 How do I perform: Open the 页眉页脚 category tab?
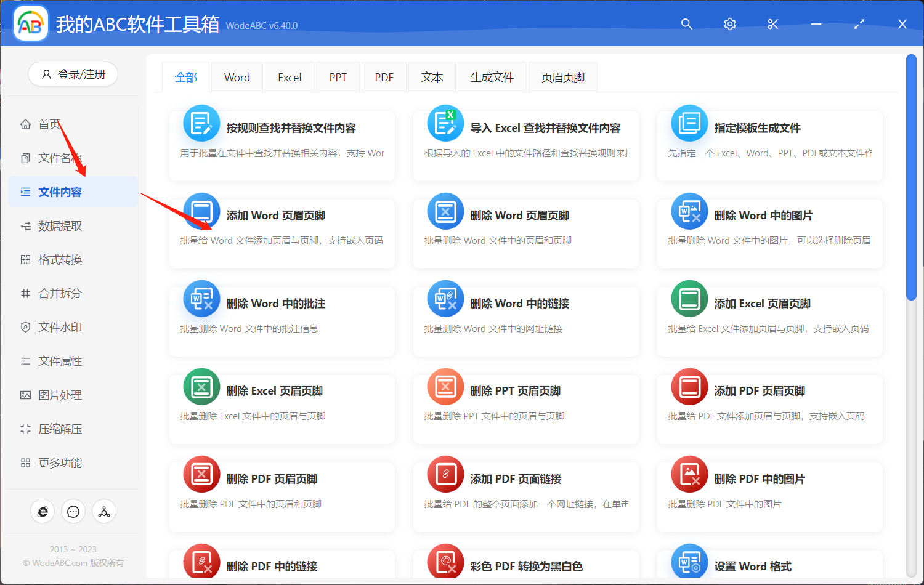tap(562, 76)
